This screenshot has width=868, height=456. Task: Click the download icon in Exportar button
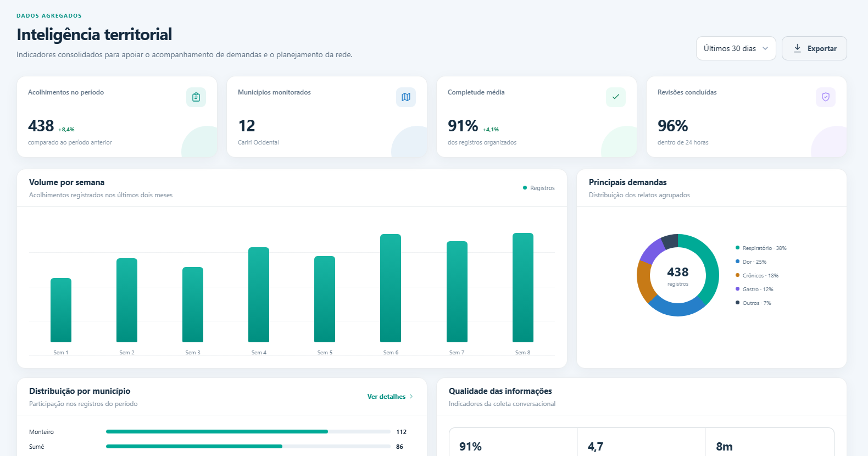(x=798, y=48)
